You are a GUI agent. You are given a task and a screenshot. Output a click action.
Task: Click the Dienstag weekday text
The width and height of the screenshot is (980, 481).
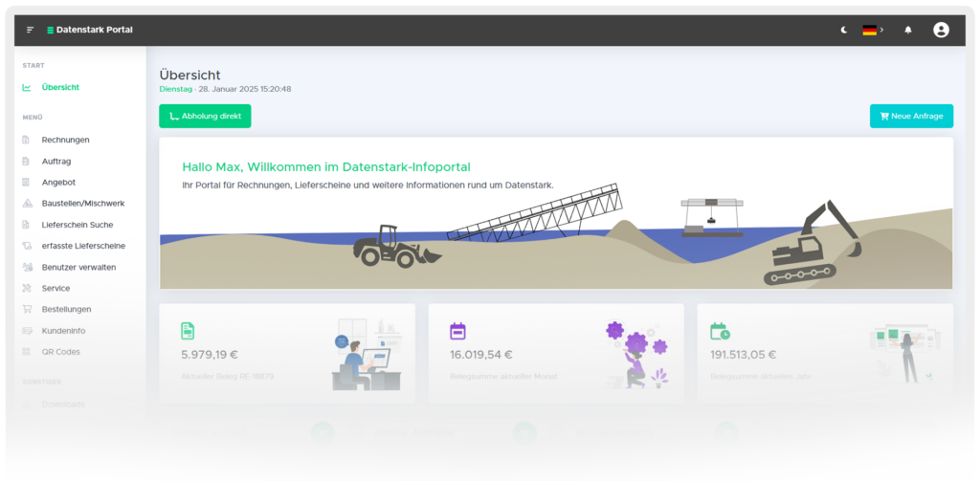pos(176,89)
